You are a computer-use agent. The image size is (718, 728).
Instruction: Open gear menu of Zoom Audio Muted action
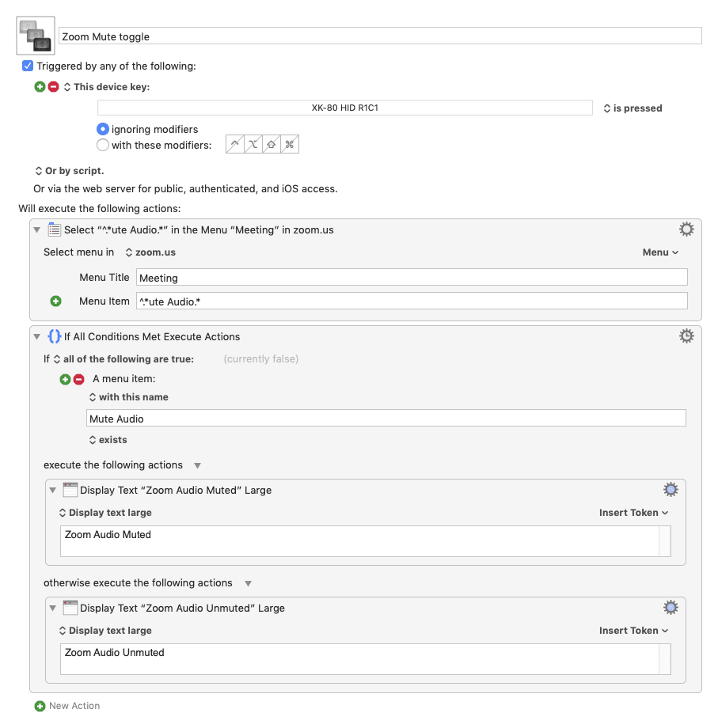pyautogui.click(x=671, y=489)
